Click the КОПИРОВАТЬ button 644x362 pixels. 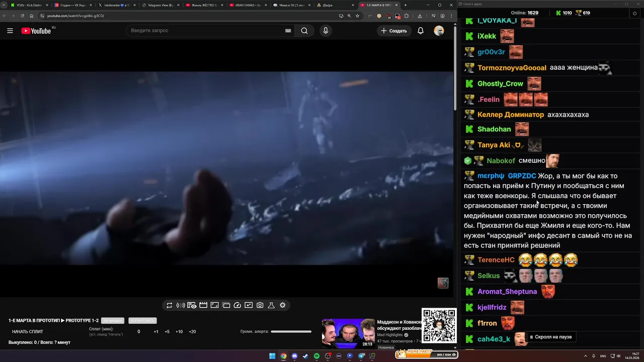click(142, 321)
